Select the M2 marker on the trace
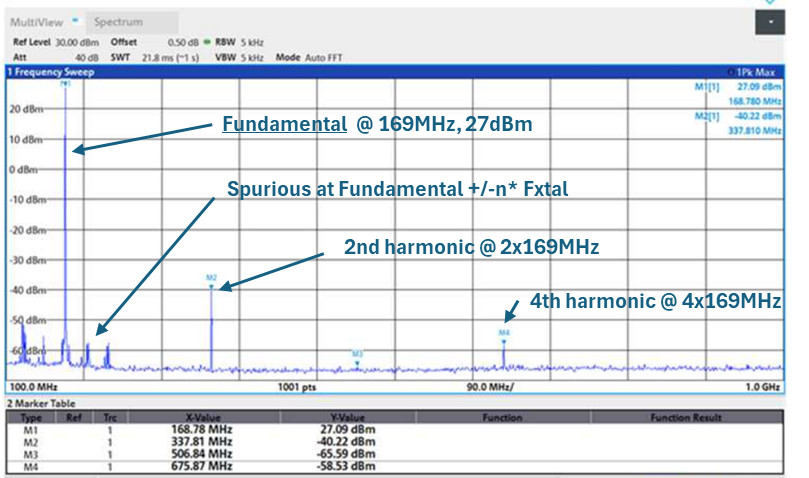Viewport: 809px width, 478px height. pos(211,277)
